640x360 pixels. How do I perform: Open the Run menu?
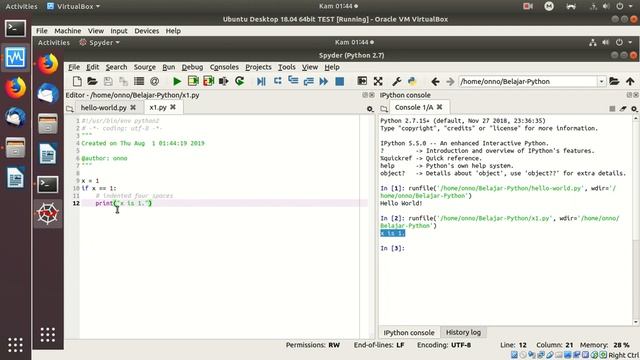pyautogui.click(x=169, y=67)
